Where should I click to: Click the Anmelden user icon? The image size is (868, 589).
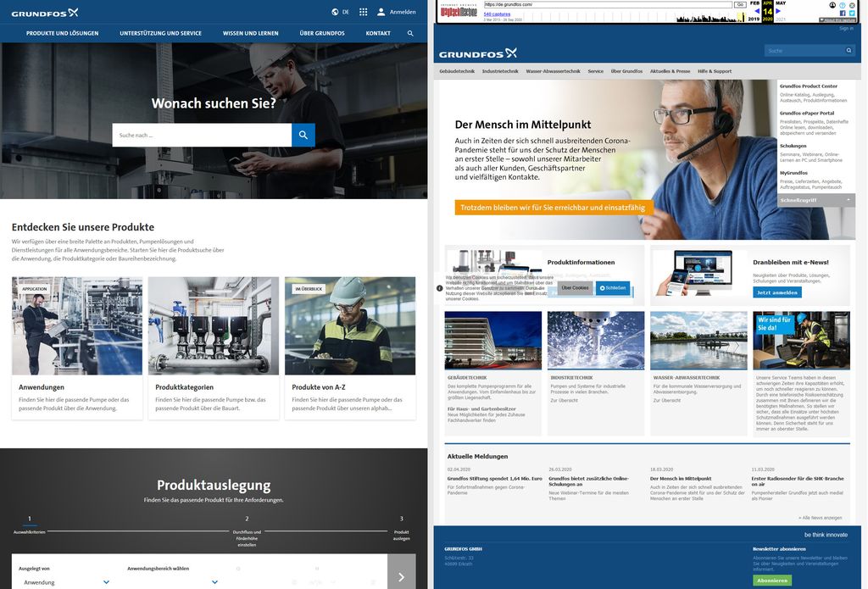point(381,12)
